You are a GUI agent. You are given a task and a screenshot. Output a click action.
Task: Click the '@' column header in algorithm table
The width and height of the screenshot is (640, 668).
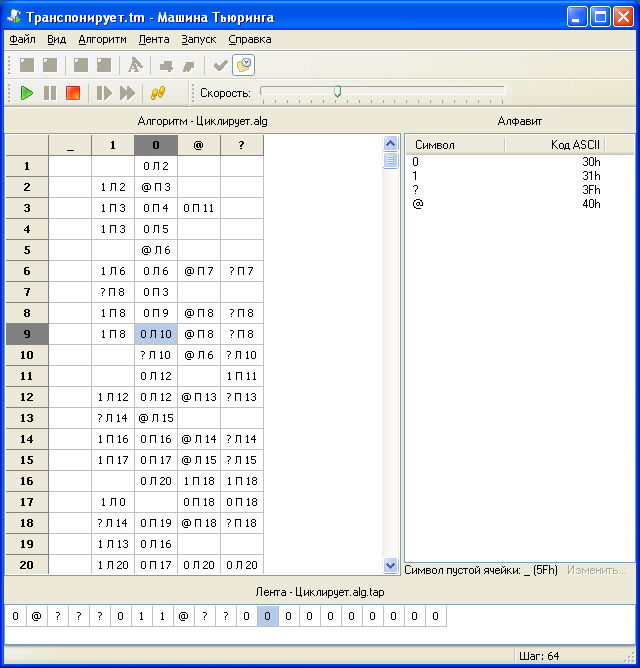click(x=199, y=145)
